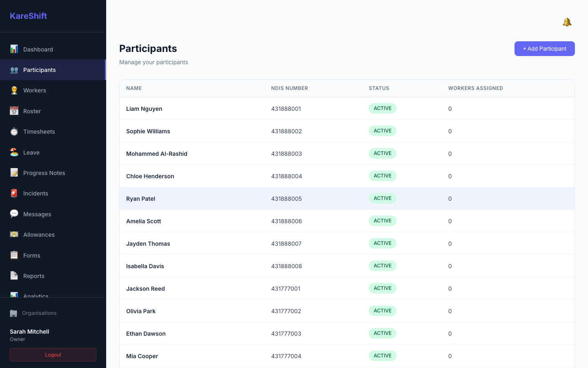Open the Forms page
Screen dimensions: 588x368
tap(53, 255)
